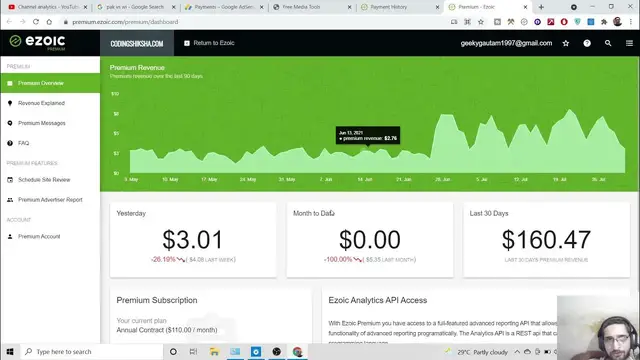The width and height of the screenshot is (640, 360).
Task: Go to browser home icon
Action: click(49, 22)
